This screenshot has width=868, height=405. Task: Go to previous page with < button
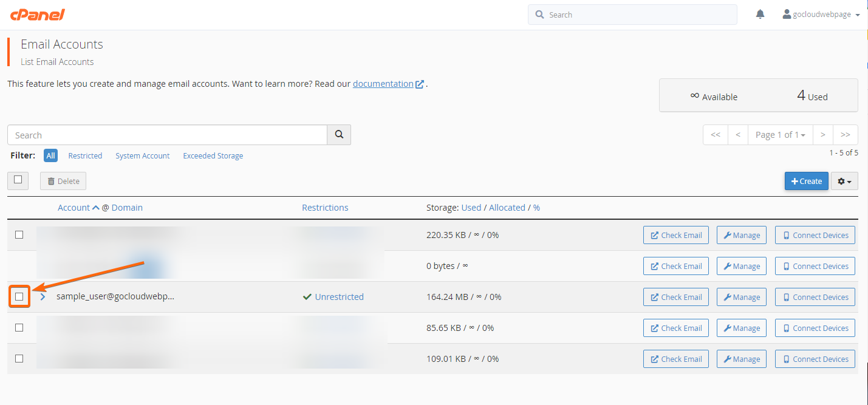coord(738,135)
